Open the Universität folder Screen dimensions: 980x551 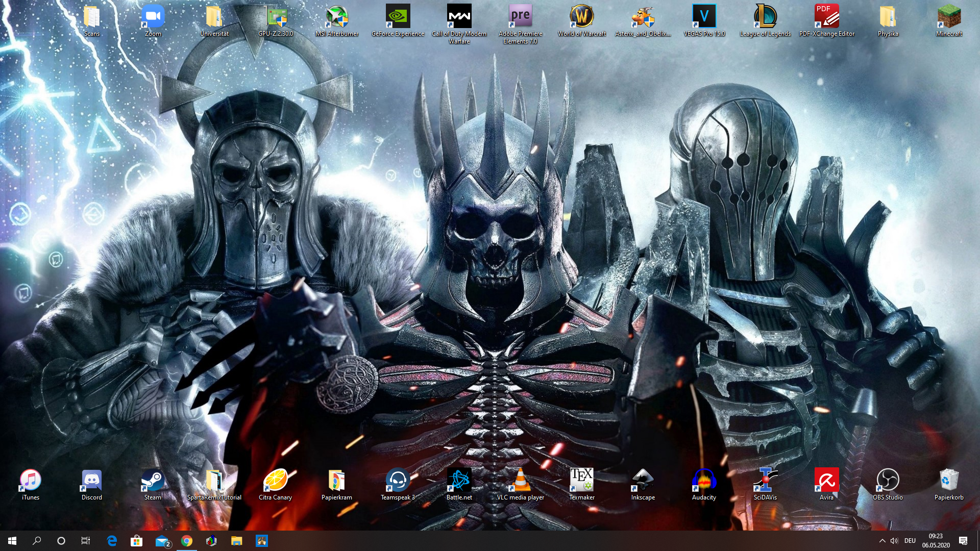214,21
